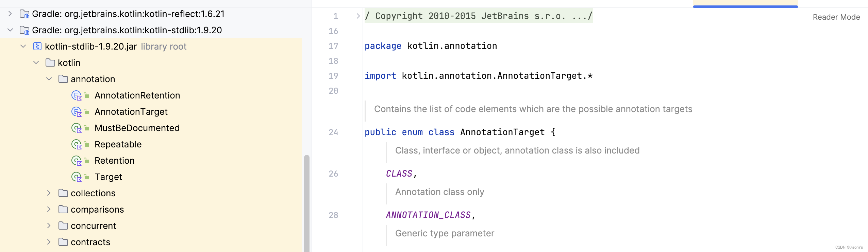Select the contracts folder row
Screen dimensions: 868x252
151,242
